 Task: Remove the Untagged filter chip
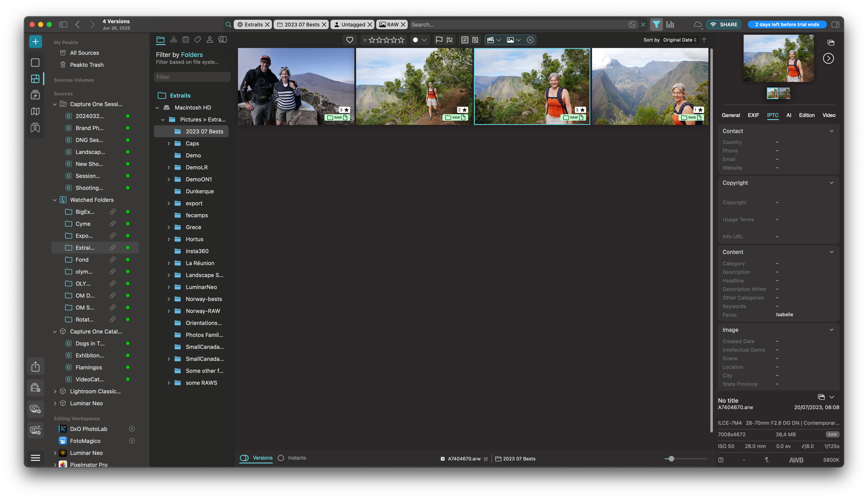370,24
